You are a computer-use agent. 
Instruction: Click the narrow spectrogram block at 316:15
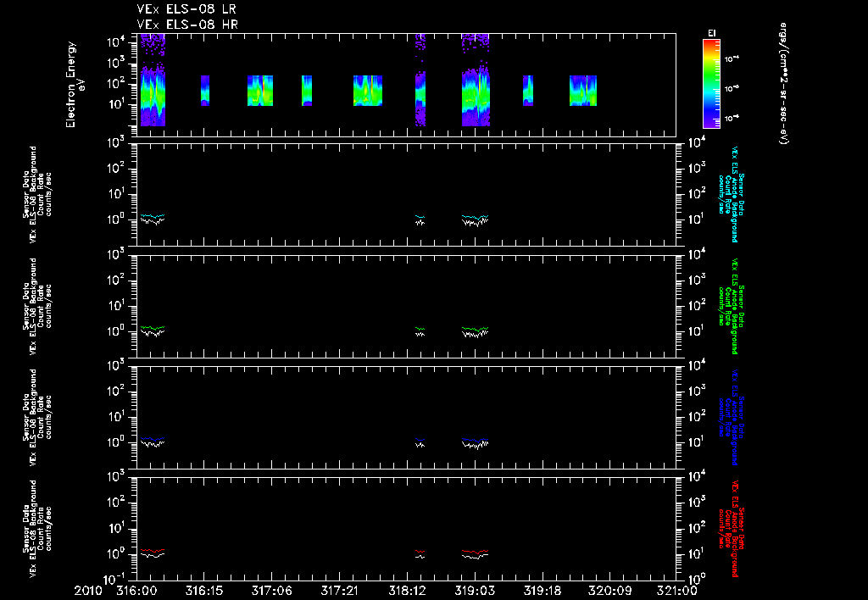coord(205,90)
